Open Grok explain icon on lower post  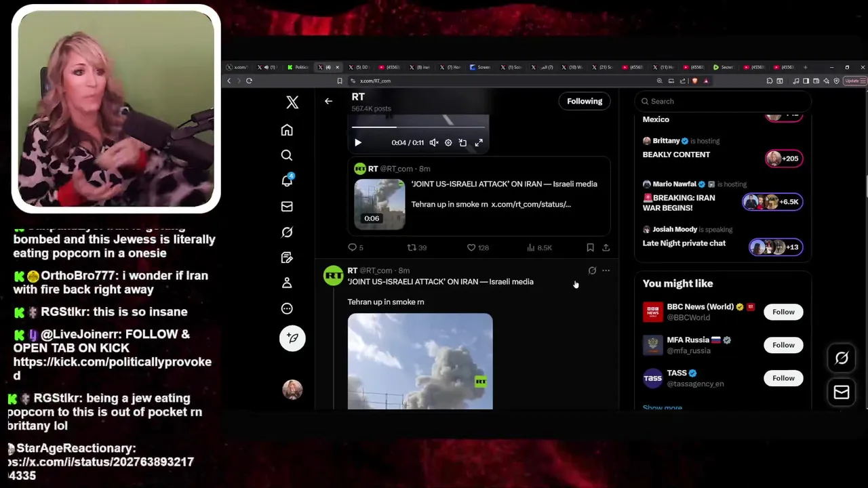coord(592,270)
